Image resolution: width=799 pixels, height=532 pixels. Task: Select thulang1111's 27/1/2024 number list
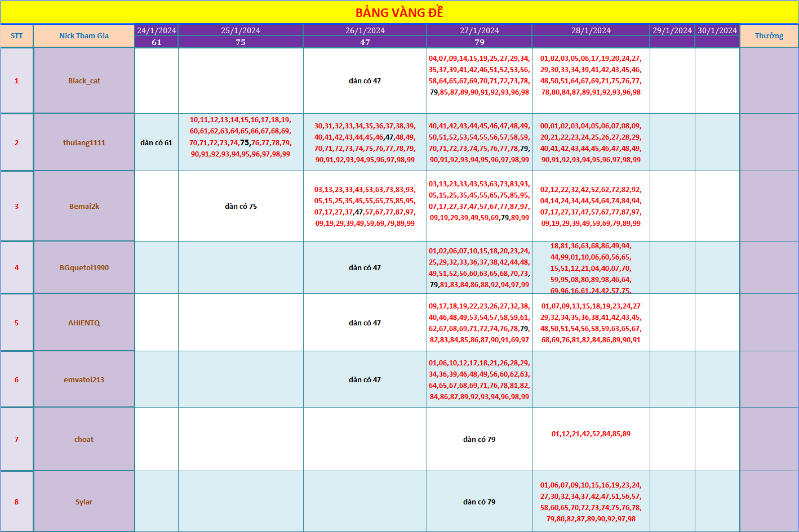pos(480,142)
